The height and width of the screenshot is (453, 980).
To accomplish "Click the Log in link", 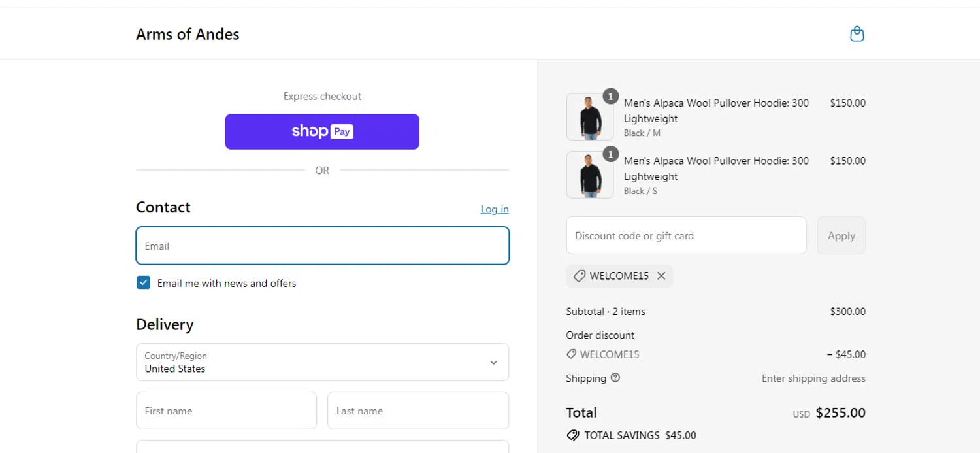I will [x=495, y=209].
